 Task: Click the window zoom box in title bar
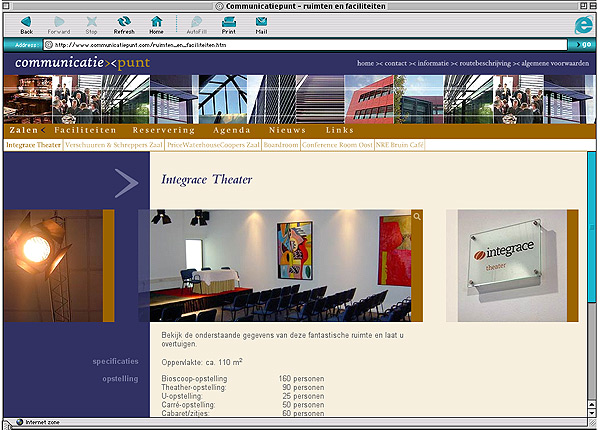point(584,6)
